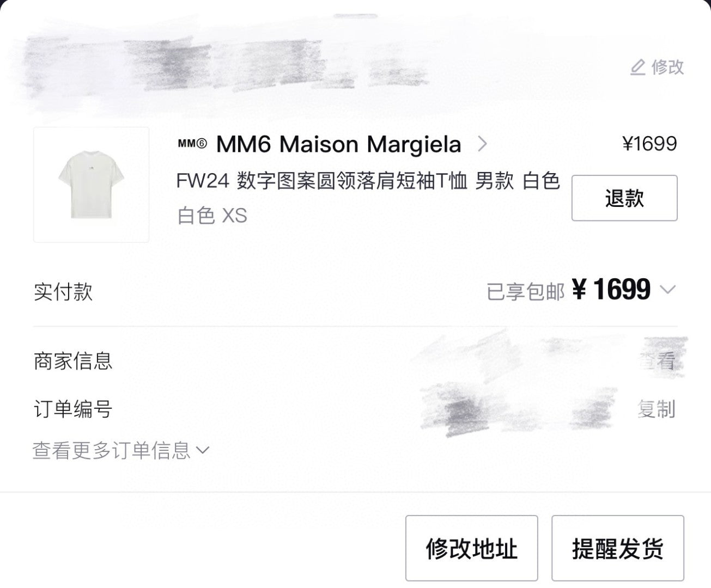Expand 查看更多订单信息
711x588 pixels.
click(121, 450)
